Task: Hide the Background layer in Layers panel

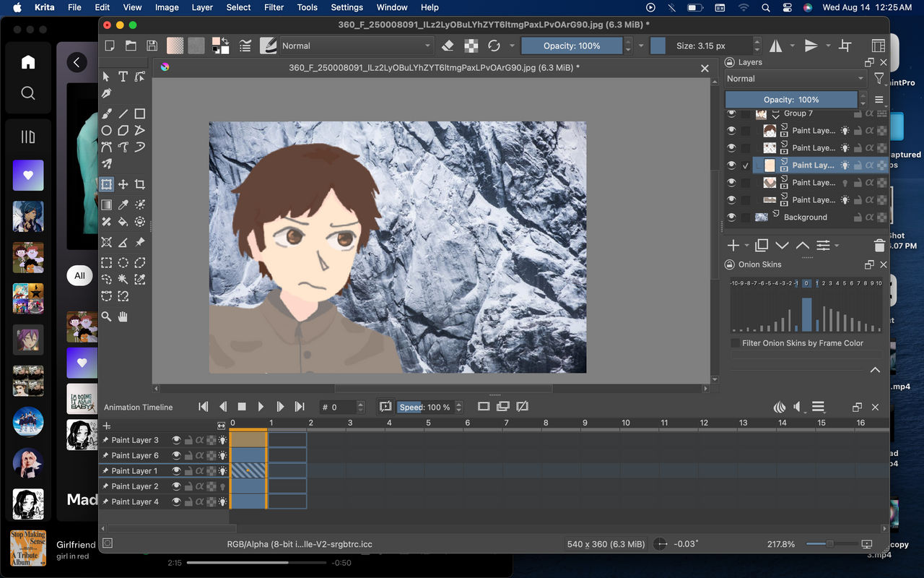Action: (x=731, y=217)
